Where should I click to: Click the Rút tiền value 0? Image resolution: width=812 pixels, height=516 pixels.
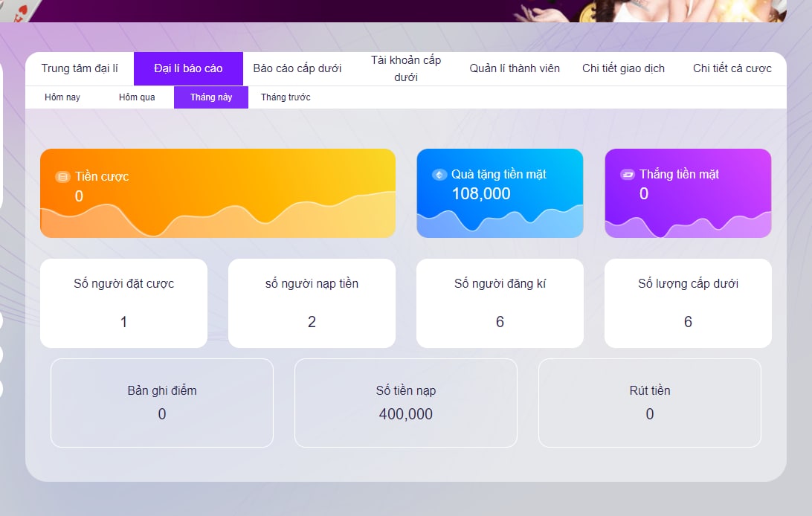pos(650,414)
